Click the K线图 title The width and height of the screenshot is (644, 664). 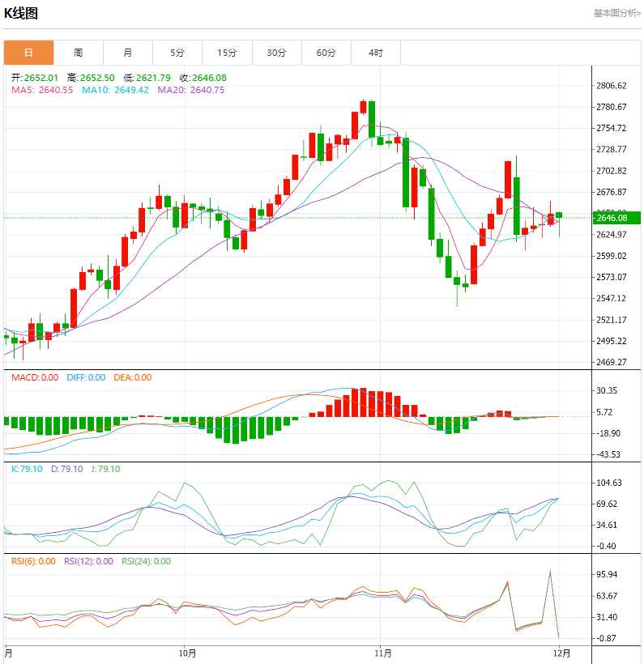pos(21,13)
